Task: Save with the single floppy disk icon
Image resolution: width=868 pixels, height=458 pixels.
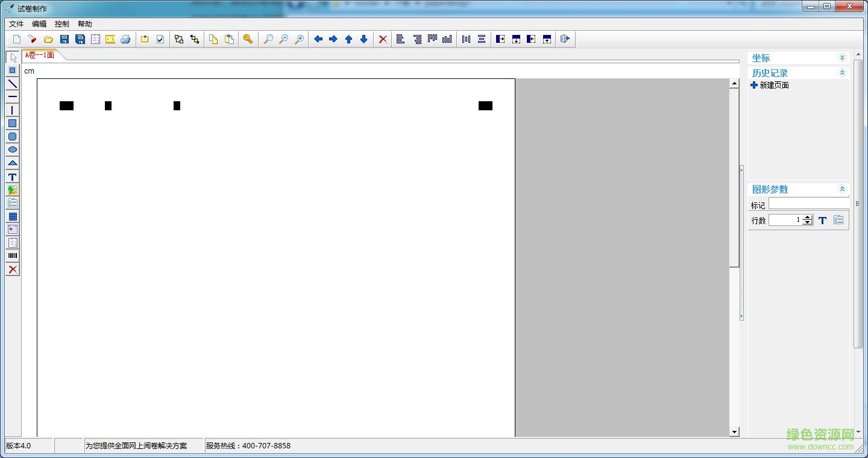Action: point(64,39)
